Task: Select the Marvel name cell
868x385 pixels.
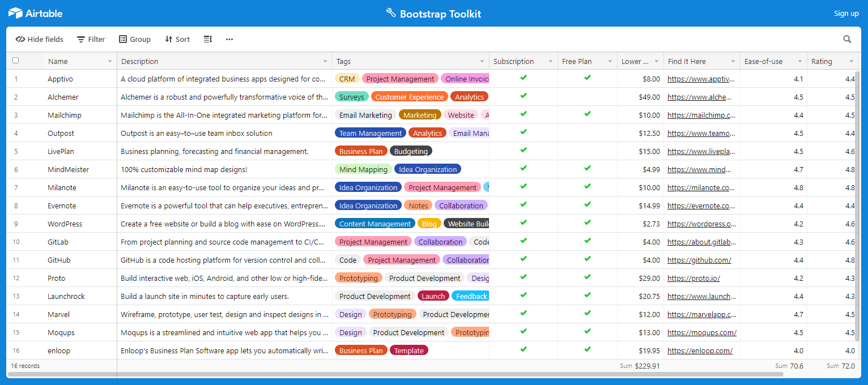Action: pyautogui.click(x=80, y=314)
